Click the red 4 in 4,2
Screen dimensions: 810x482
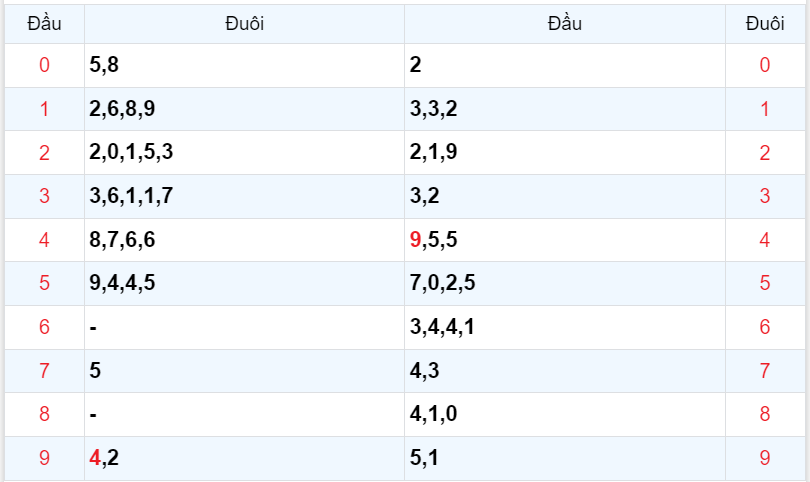point(95,458)
